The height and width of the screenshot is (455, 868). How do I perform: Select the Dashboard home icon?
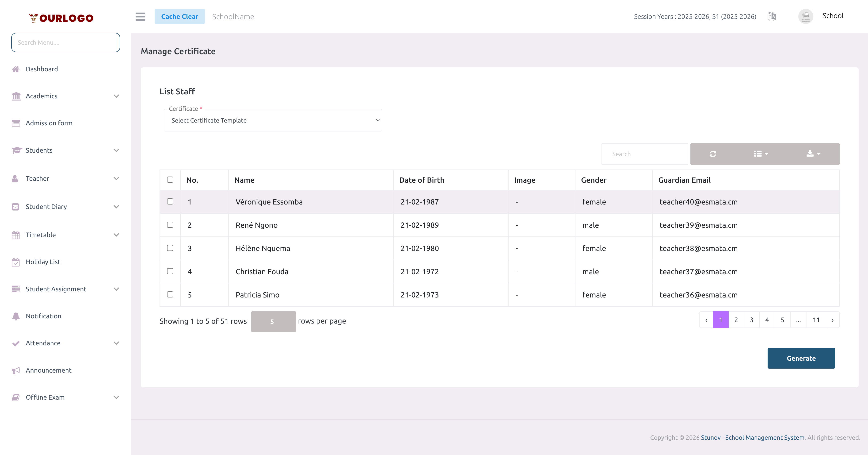click(x=16, y=69)
